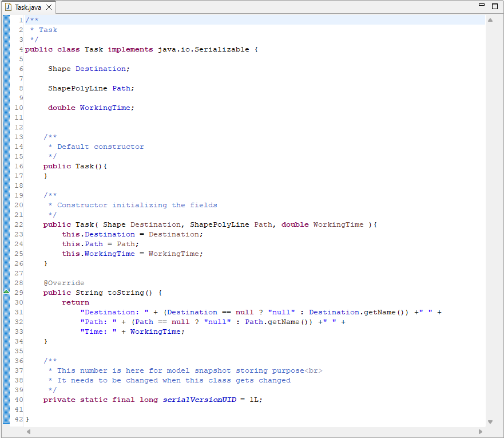504x438 pixels.
Task: Click the vertical scrollbar up arrow
Action: [x=490, y=20]
